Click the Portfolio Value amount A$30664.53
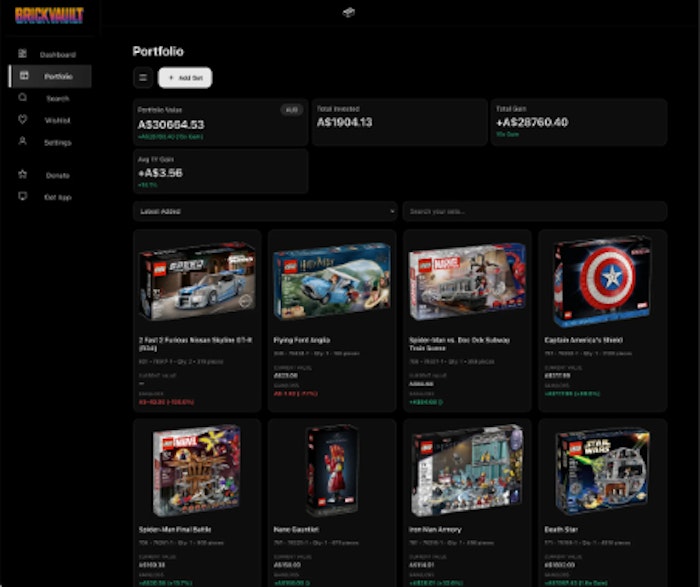This screenshot has height=587, width=700. (x=171, y=125)
